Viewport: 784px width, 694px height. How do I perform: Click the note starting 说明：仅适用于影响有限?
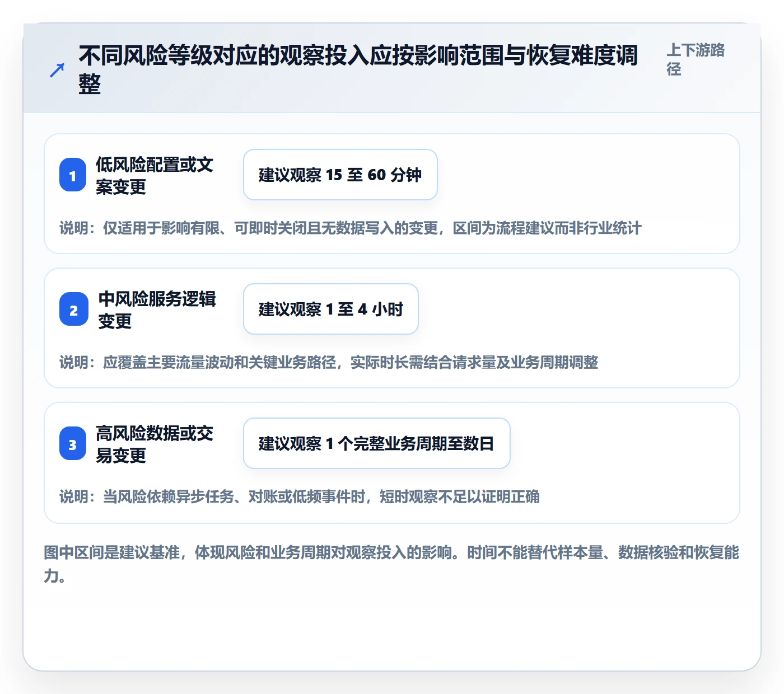click(x=351, y=228)
